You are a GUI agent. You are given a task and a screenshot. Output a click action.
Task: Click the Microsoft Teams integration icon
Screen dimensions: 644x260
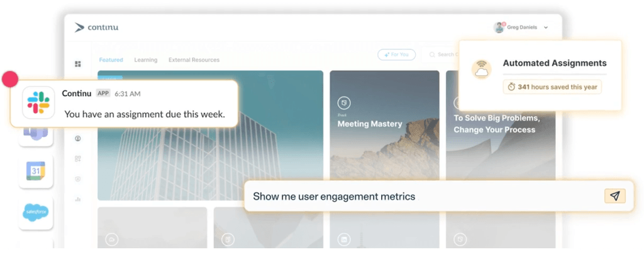pos(36,136)
